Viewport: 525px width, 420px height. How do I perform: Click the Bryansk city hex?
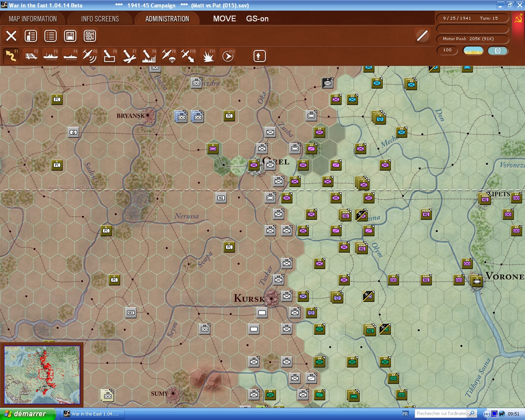click(x=148, y=116)
